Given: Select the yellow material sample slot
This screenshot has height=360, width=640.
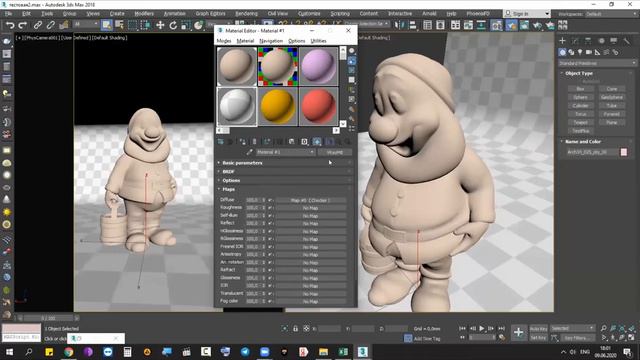Looking at the screenshot, I should pos(278,106).
